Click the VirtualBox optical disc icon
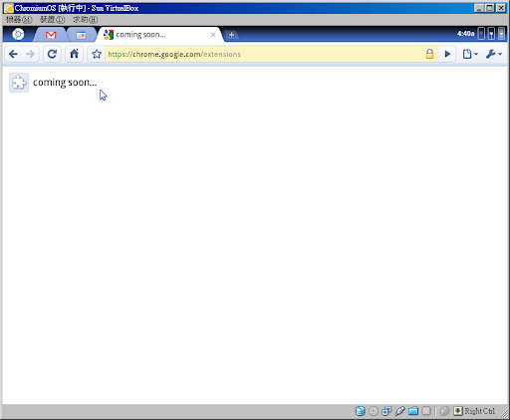Image resolution: width=510 pixels, height=420 pixels. tap(374, 411)
